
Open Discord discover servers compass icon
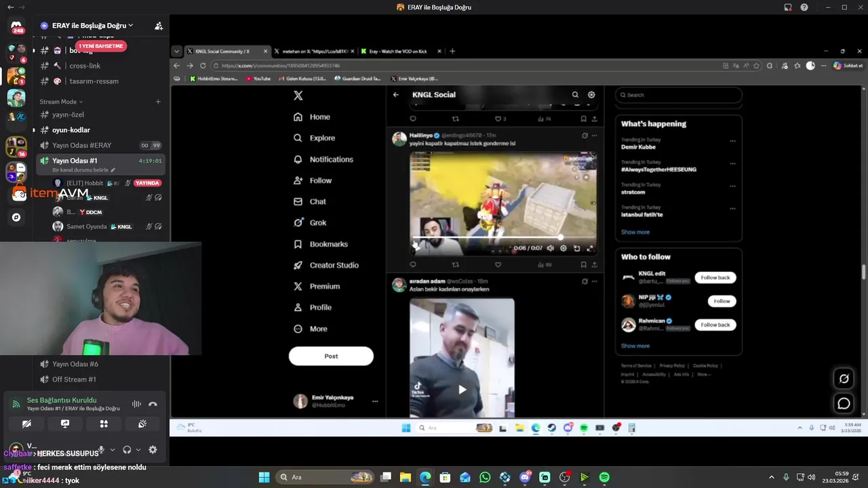[16, 218]
